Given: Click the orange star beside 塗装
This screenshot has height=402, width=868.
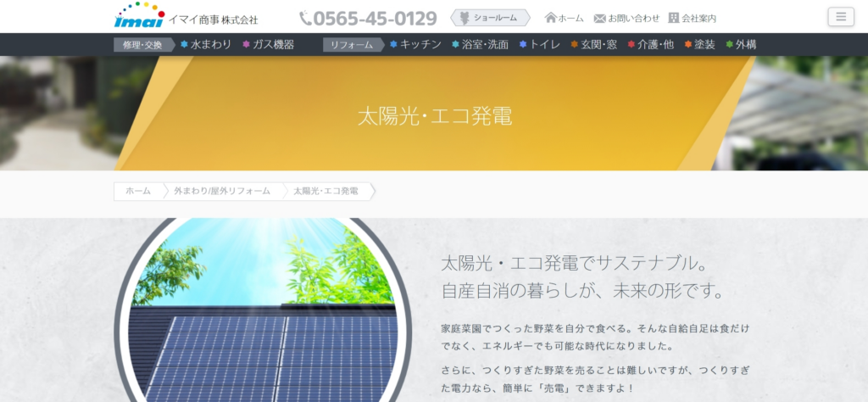Looking at the screenshot, I should point(688,44).
